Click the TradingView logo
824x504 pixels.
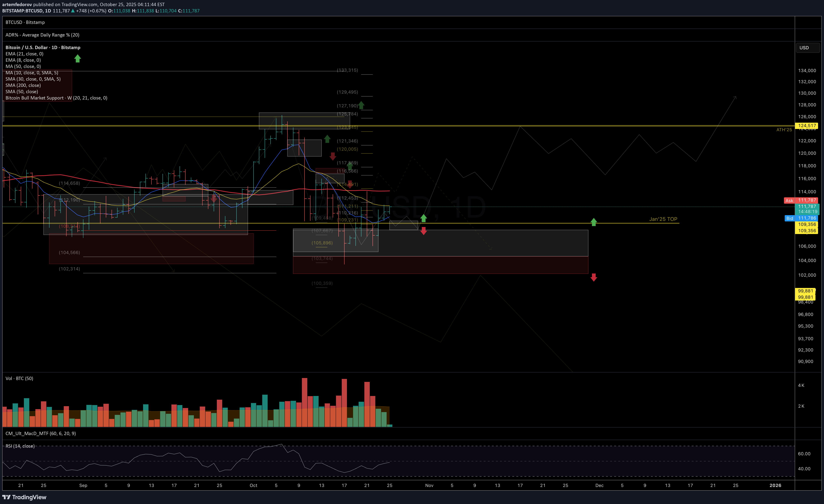tap(24, 497)
